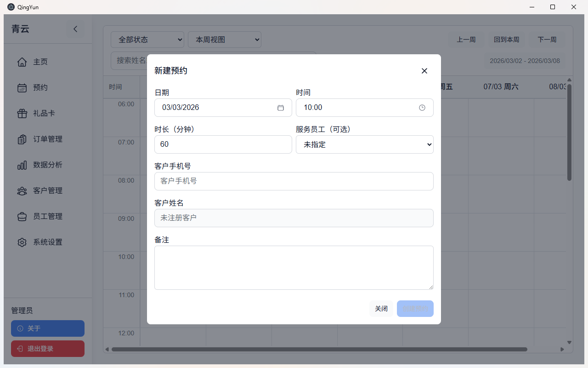The width and height of the screenshot is (588, 368).
Task: Open the 服务员工 dropdown showing 未指定
Action: tap(365, 144)
